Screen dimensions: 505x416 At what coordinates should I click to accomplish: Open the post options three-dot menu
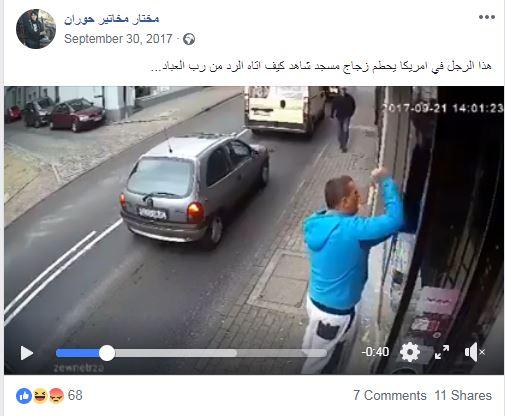pos(487,17)
